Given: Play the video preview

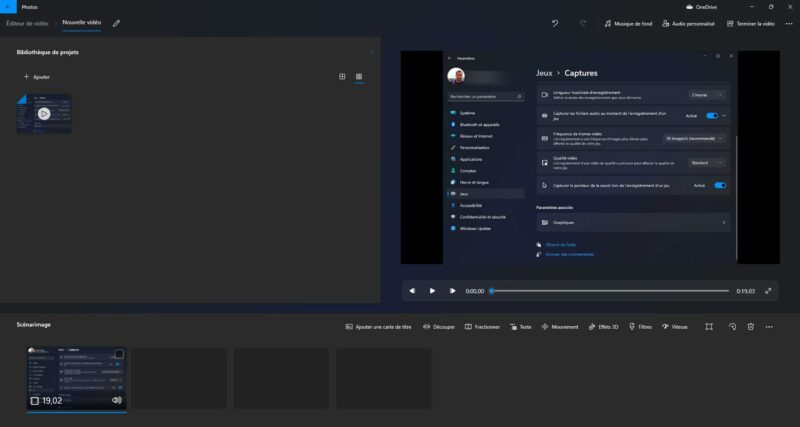Looking at the screenshot, I should pyautogui.click(x=432, y=291).
